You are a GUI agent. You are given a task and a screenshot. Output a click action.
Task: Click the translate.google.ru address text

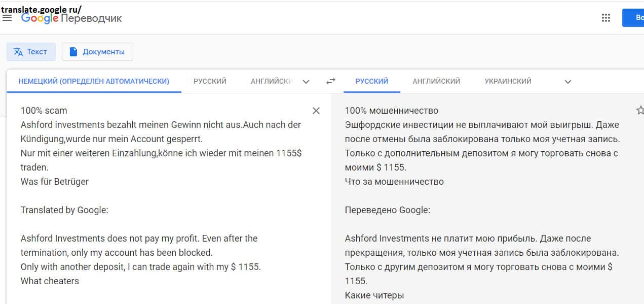(x=41, y=9)
